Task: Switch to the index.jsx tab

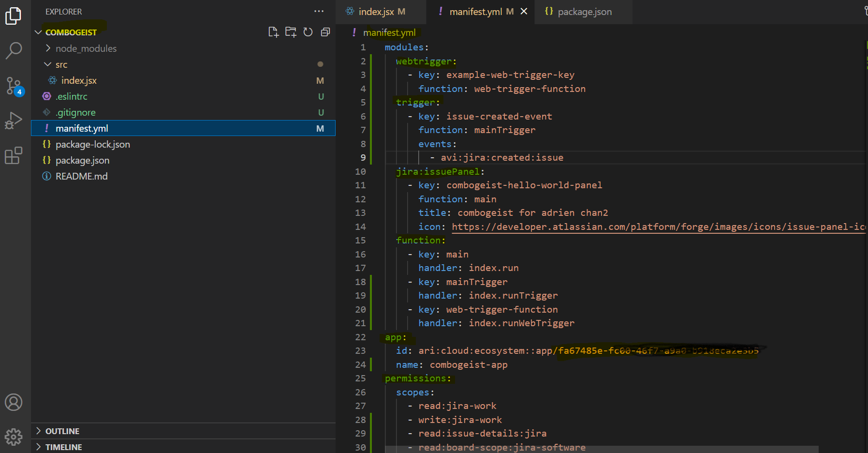Action: tap(376, 12)
